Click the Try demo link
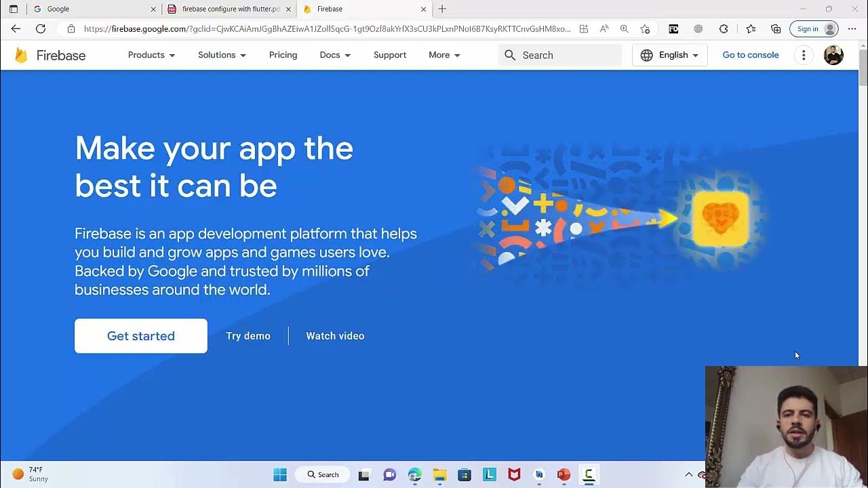 point(248,335)
